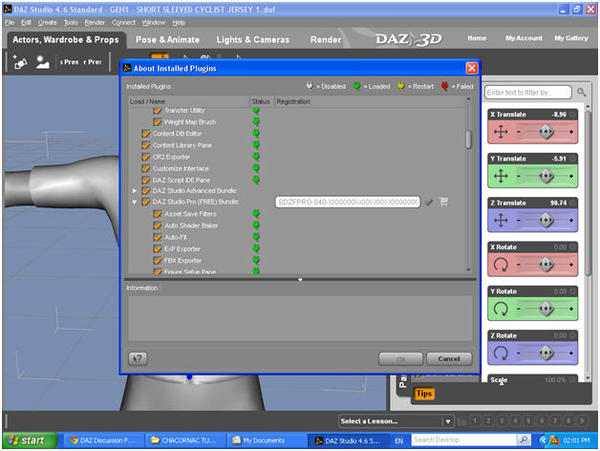600x451 pixels.
Task: Click the registration check mark icon
Action: pos(429,202)
